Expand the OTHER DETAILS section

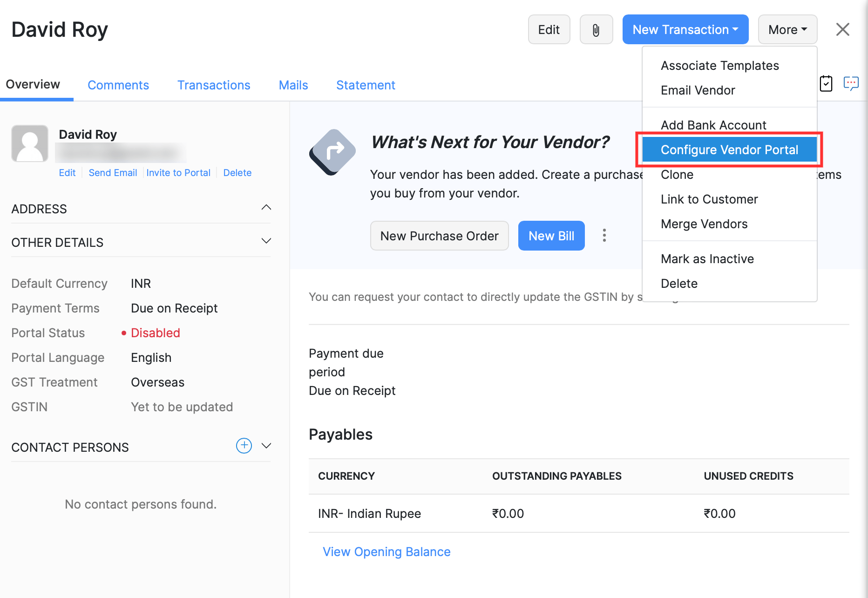[x=266, y=241]
